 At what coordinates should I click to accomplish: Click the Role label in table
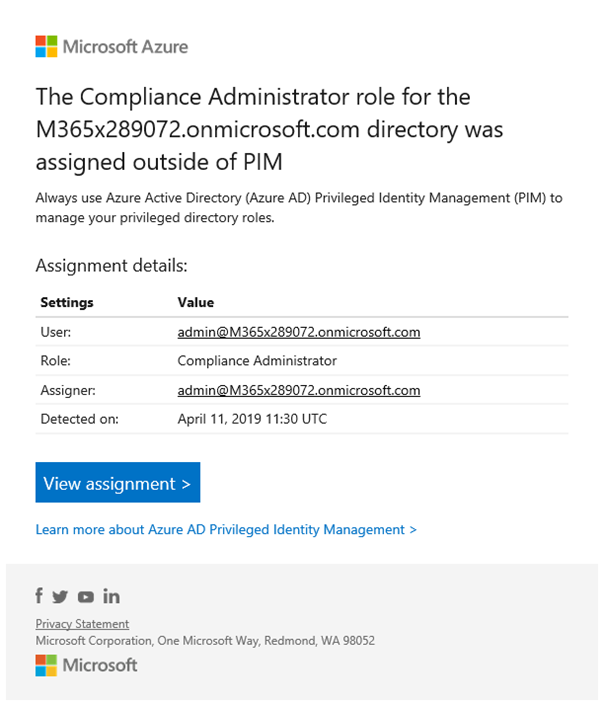coord(56,361)
